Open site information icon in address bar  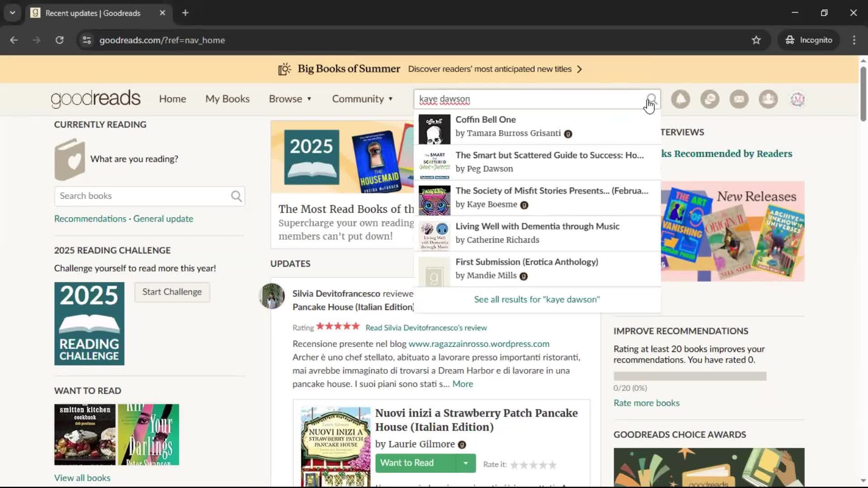point(87,40)
